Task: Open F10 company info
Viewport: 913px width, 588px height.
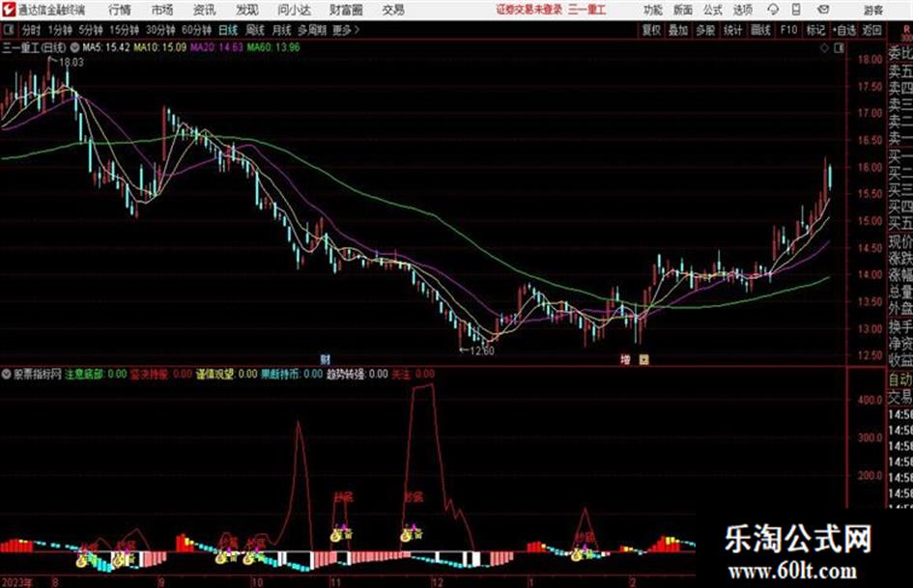Action: click(788, 30)
